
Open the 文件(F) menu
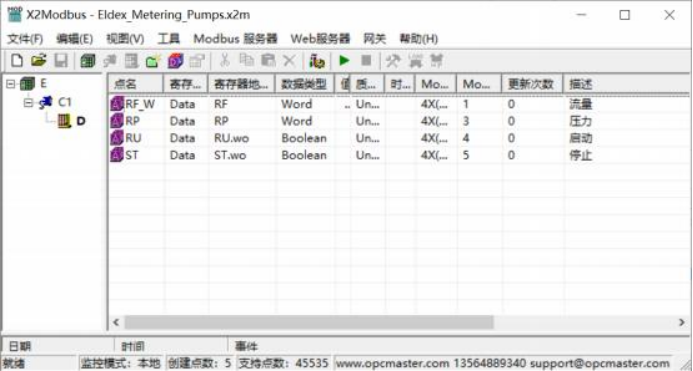tap(25, 39)
